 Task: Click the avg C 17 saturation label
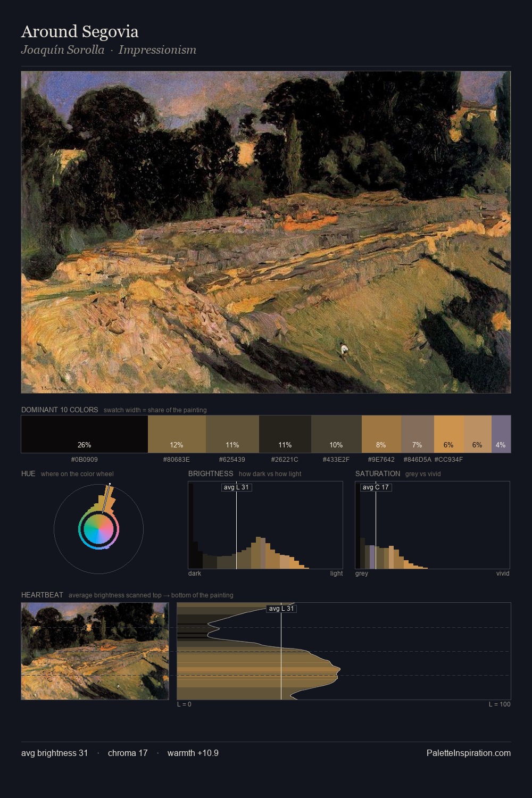click(x=376, y=487)
